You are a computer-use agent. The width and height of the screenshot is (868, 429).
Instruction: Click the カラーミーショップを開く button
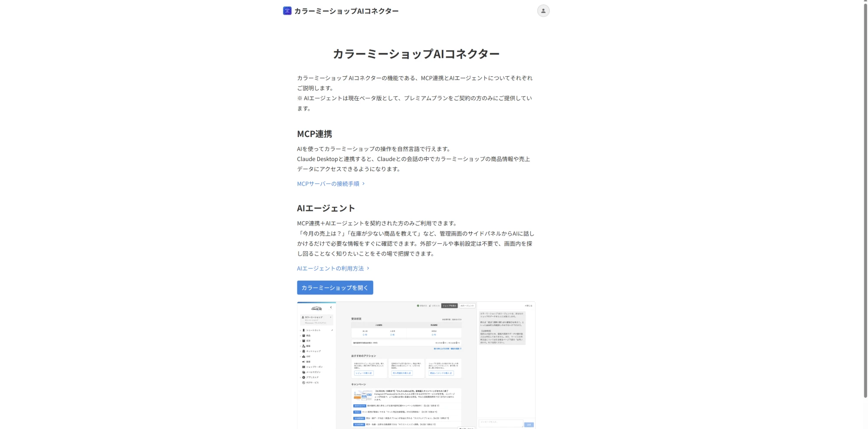pos(335,288)
